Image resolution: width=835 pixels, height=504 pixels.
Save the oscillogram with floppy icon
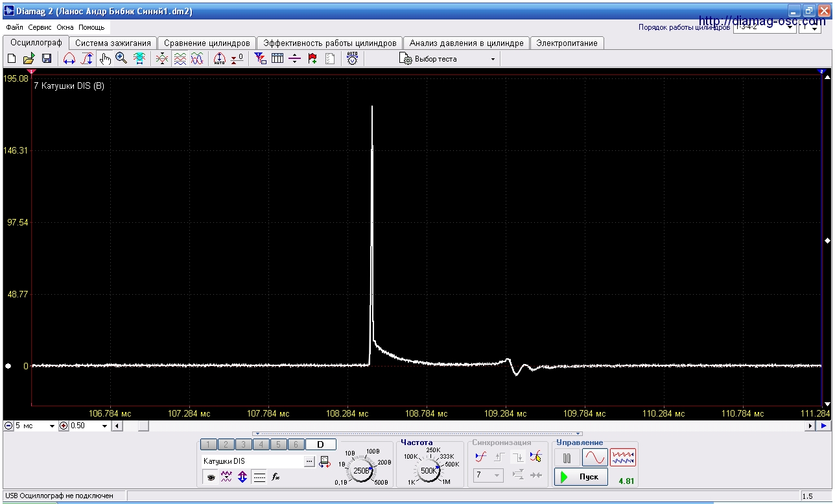(47, 59)
